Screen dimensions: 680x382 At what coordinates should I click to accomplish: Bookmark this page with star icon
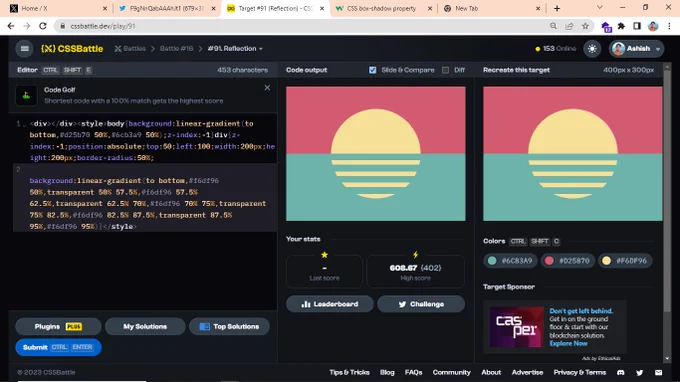[x=585, y=26]
